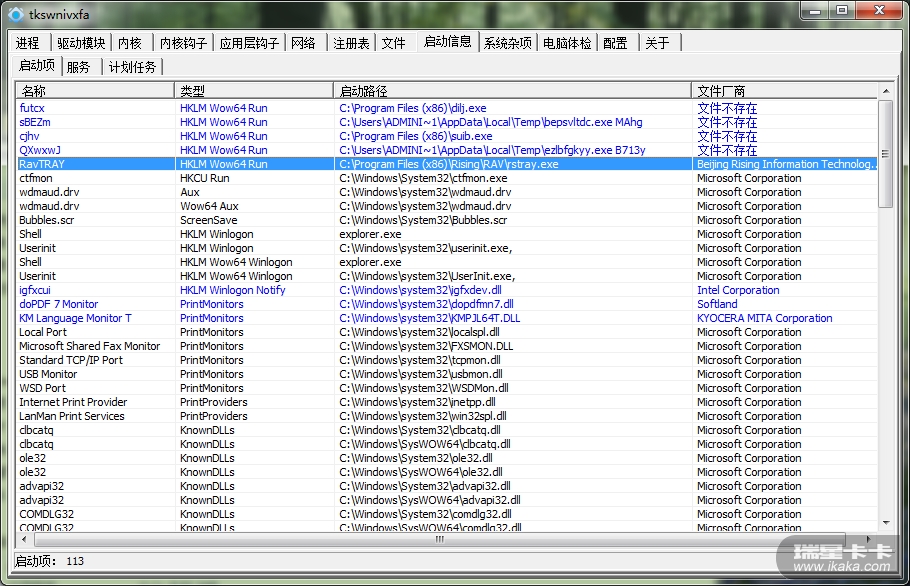Open the 内核钩子 tab

point(183,43)
